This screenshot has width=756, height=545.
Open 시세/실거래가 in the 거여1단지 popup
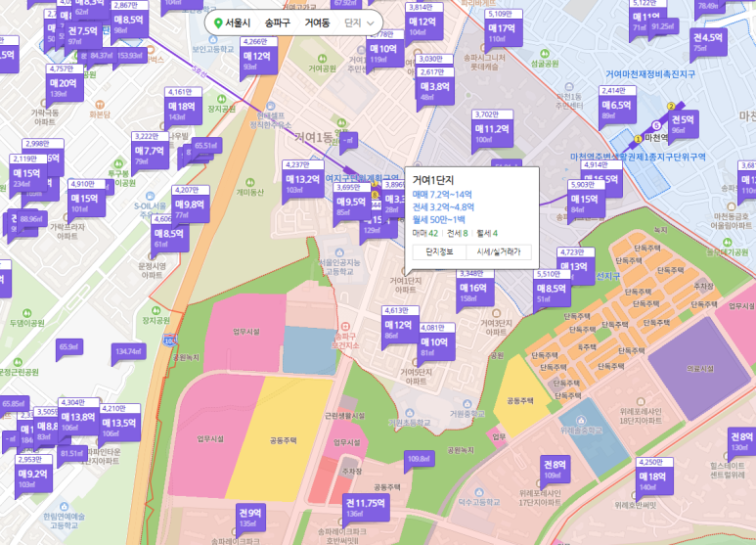pos(499,251)
